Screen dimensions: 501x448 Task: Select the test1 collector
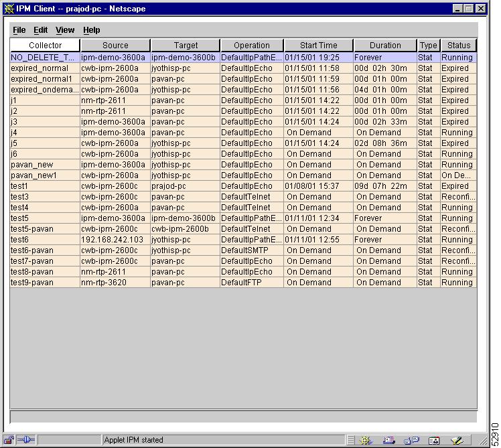243,186
